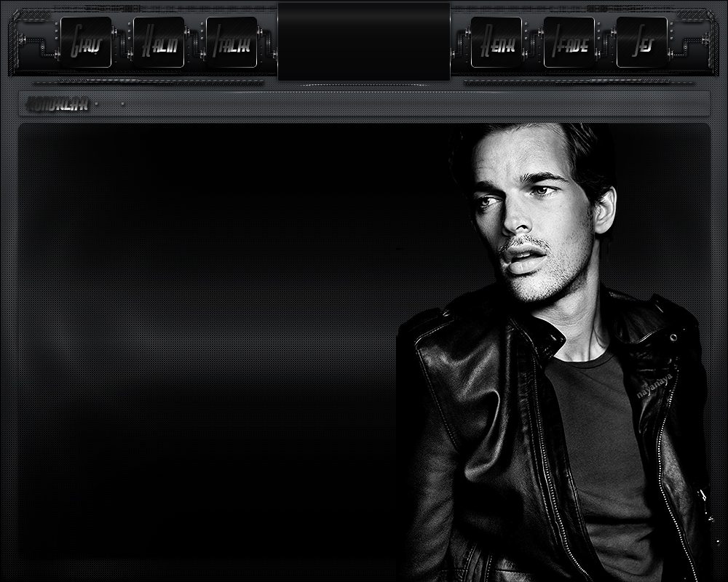728x582 pixels.
Task: Open the Halim status menu
Action: coord(159,43)
